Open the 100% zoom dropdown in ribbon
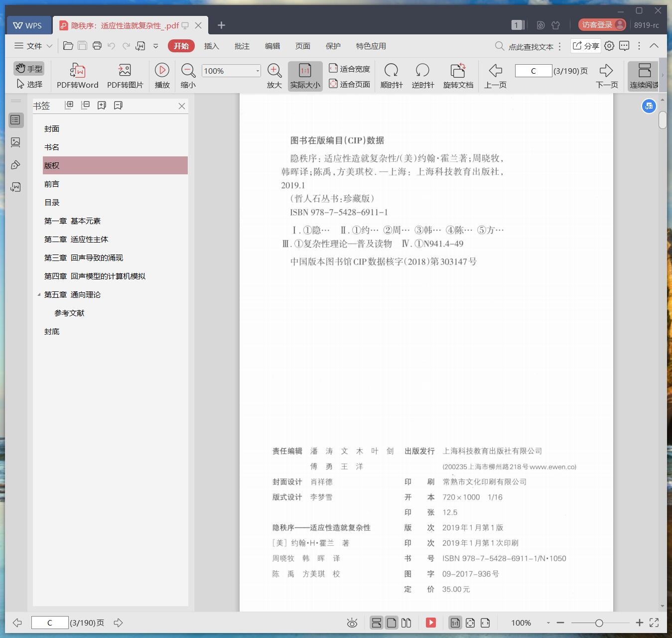The height and width of the screenshot is (638, 672). [258, 71]
